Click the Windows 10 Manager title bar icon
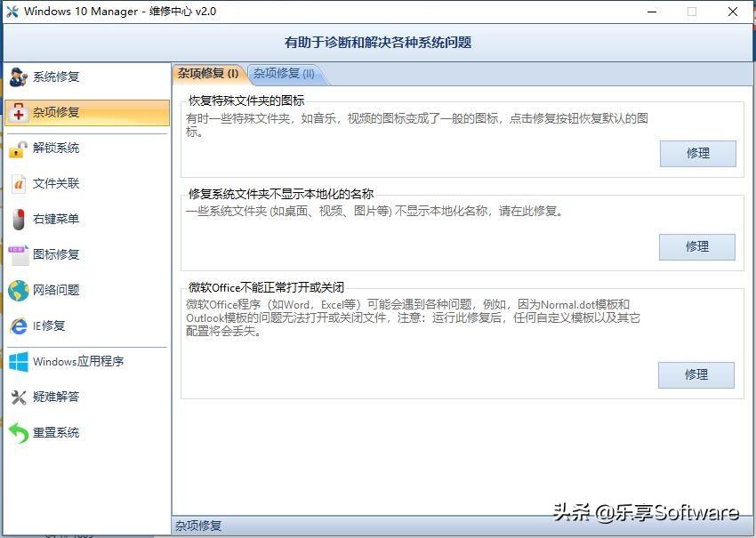The image size is (756, 538). pos(12,11)
